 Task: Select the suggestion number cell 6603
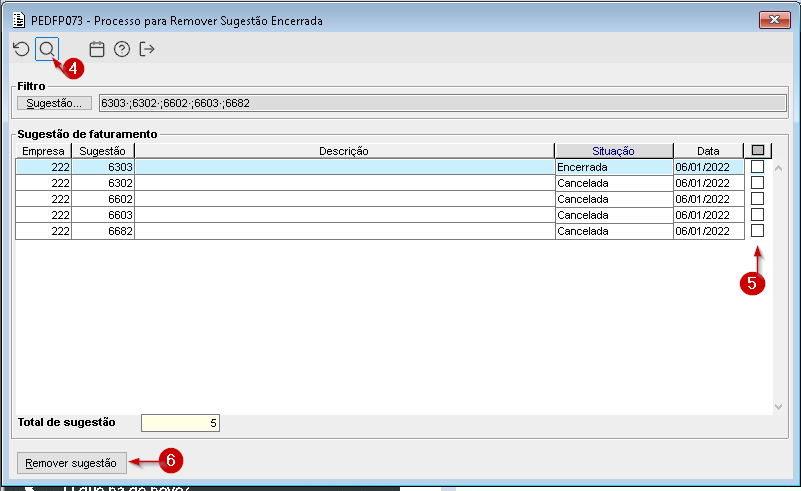pyautogui.click(x=103, y=215)
